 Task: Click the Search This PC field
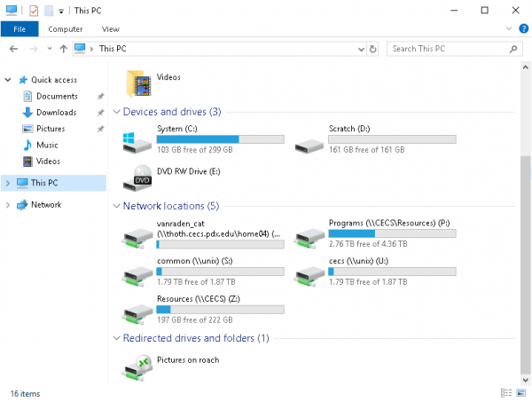448,49
